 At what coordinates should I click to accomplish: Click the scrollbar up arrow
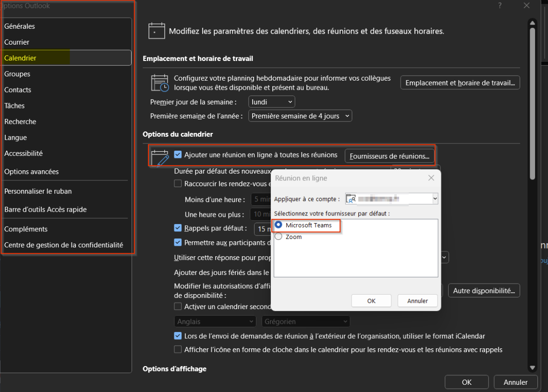(x=532, y=23)
